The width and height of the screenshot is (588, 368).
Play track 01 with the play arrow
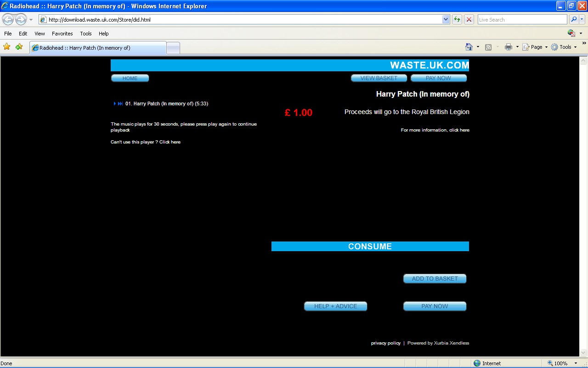coord(115,103)
